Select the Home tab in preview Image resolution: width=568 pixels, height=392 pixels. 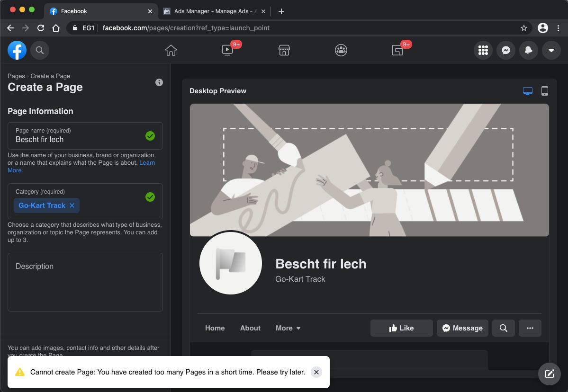pos(215,328)
